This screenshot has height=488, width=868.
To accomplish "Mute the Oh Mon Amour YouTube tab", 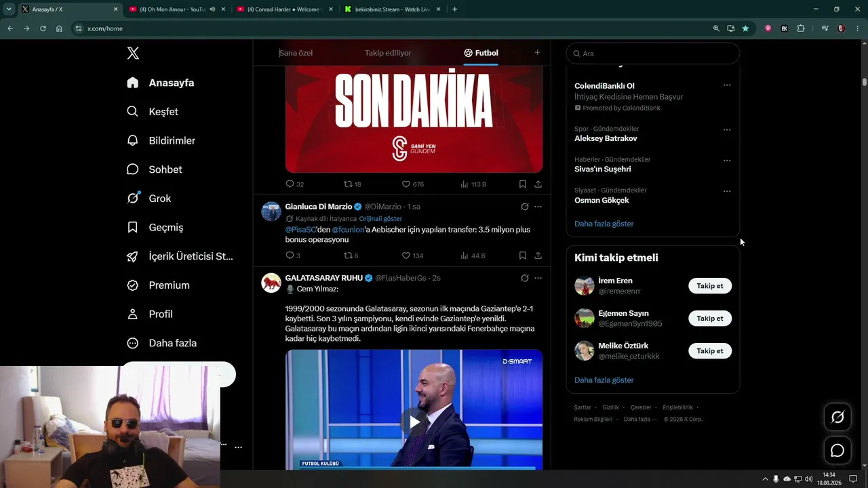I will coord(212,9).
